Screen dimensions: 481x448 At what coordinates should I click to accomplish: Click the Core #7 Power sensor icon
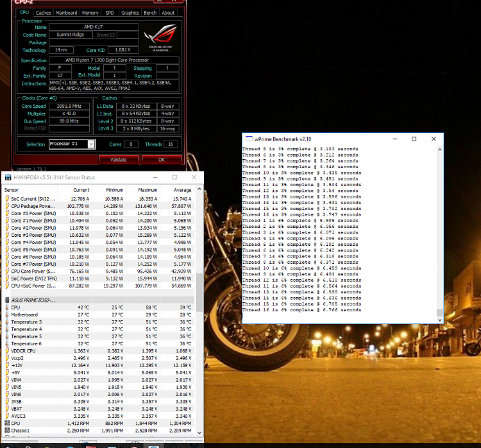[x=7, y=264]
